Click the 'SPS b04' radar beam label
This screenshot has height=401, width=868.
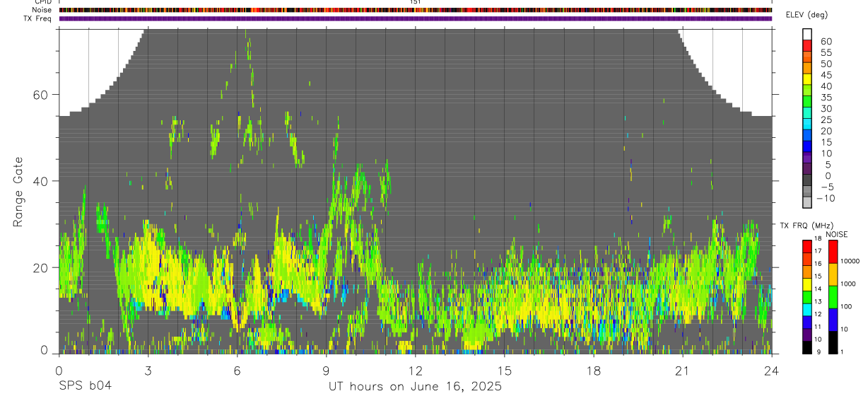pos(85,387)
